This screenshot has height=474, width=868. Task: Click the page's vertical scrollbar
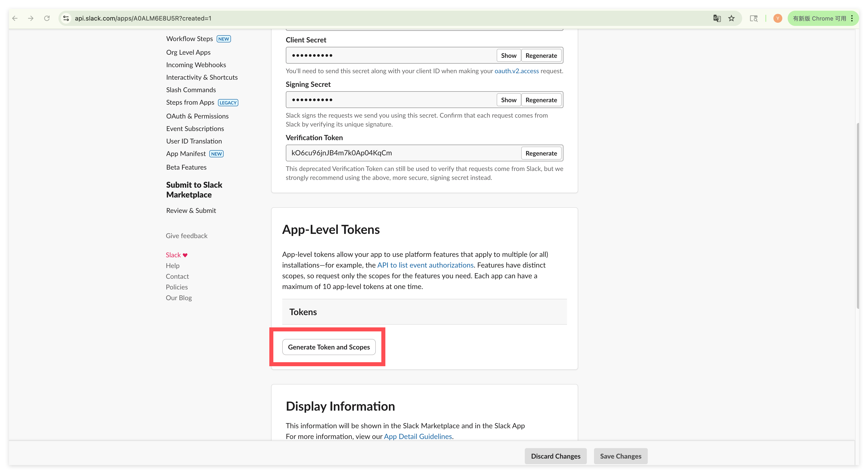click(x=858, y=216)
